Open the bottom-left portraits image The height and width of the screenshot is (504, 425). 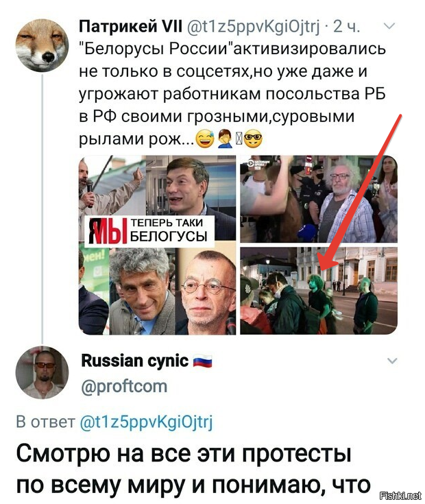pyautogui.click(x=158, y=289)
